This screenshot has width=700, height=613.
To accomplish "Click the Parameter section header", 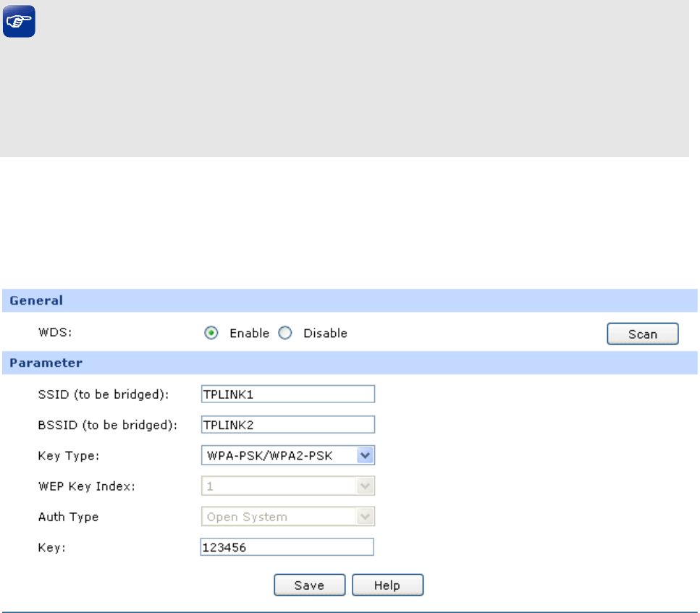I will (350, 363).
